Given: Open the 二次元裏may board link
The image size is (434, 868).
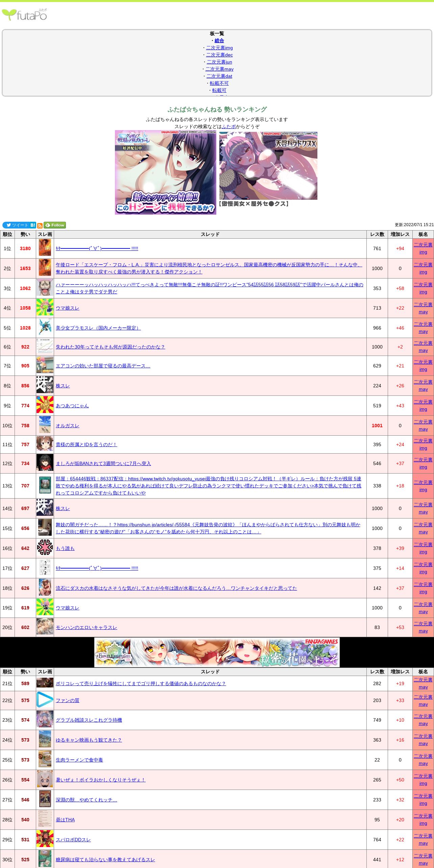Looking at the screenshot, I should tap(219, 69).
